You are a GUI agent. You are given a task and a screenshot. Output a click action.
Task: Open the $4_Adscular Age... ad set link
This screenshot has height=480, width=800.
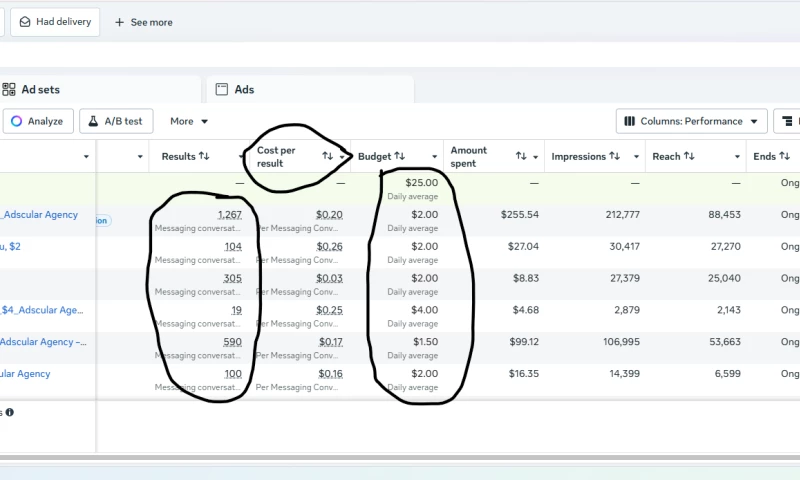pyautogui.click(x=42, y=310)
